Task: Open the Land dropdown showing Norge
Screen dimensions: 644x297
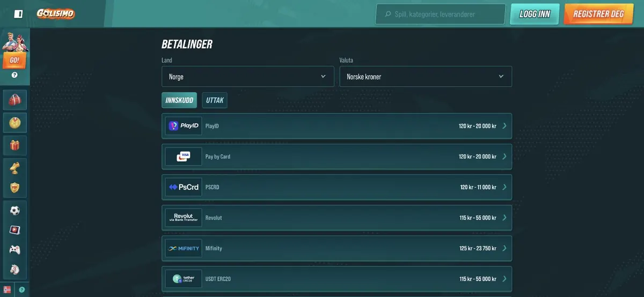Action: coord(248,77)
